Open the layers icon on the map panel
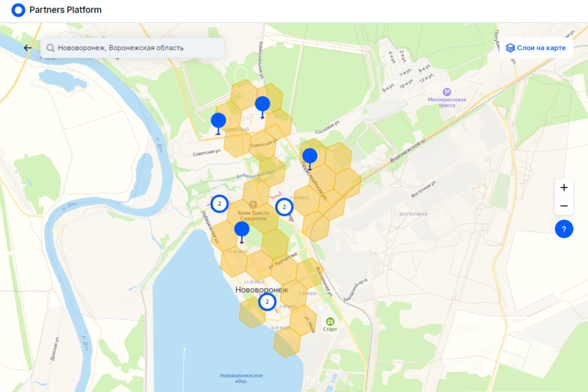Image resolution: width=588 pixels, height=392 pixels. tap(510, 48)
